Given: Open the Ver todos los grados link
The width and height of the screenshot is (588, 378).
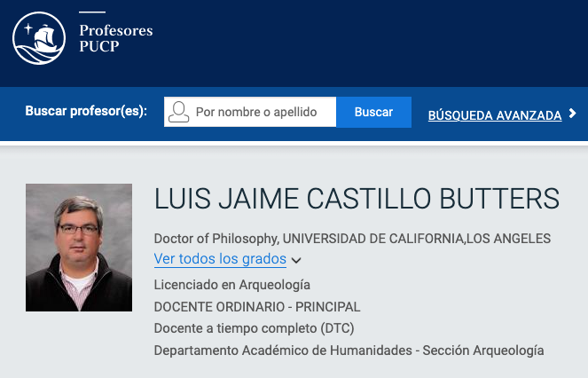Looking at the screenshot, I should [220, 259].
